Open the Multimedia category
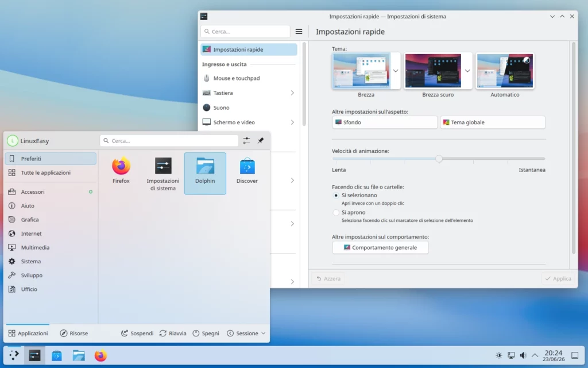The height and width of the screenshot is (368, 588). tap(51, 247)
